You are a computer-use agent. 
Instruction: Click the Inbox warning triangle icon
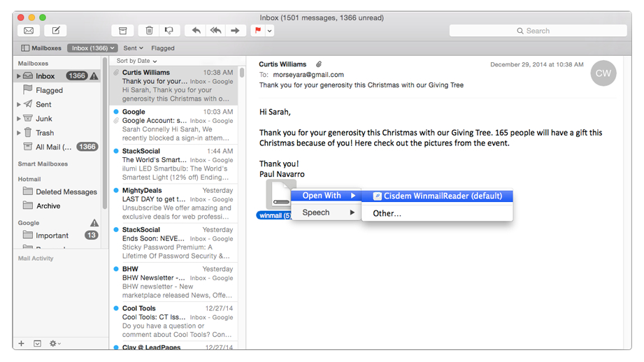[94, 76]
